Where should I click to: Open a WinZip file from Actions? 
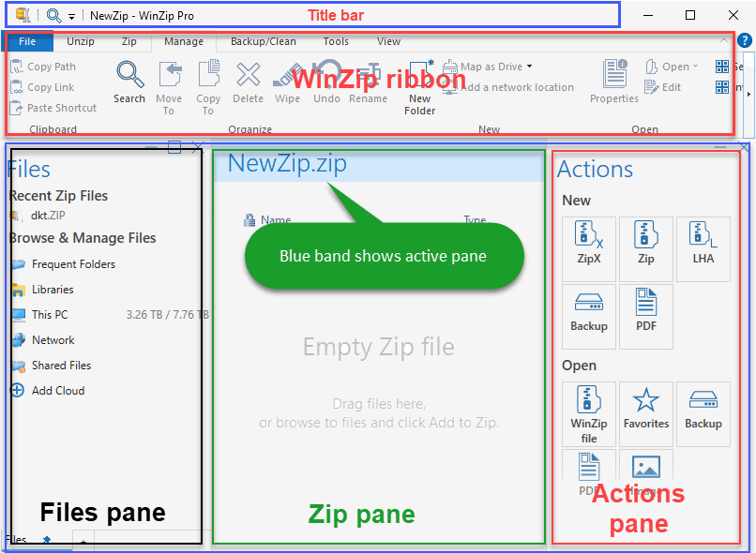tap(589, 414)
